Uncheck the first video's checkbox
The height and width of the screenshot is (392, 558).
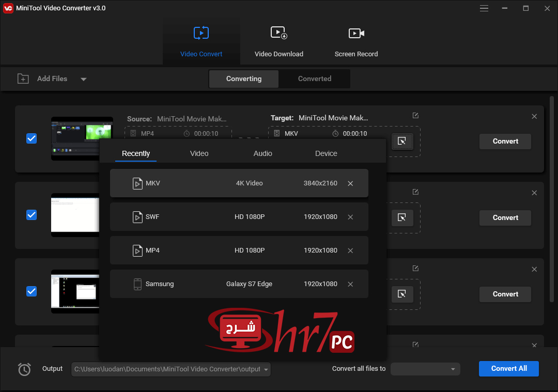click(32, 138)
